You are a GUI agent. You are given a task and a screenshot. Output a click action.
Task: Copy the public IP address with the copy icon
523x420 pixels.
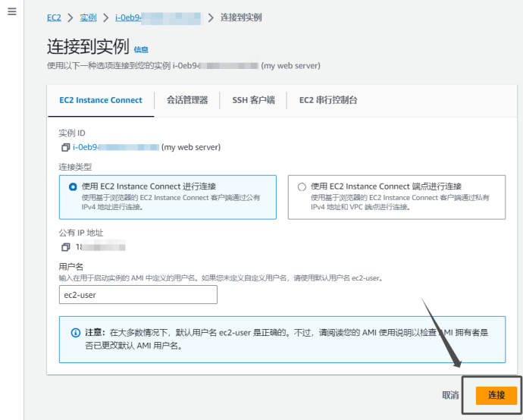tap(65, 247)
